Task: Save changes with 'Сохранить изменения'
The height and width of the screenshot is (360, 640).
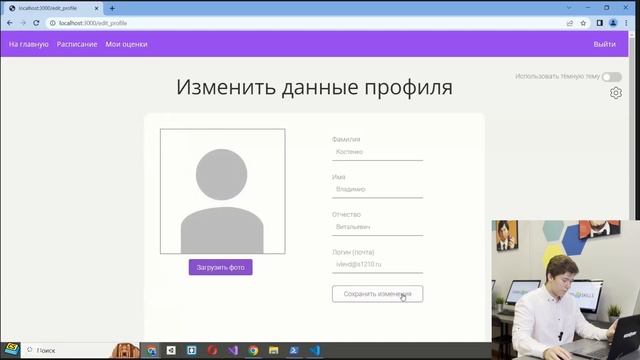Action: pyautogui.click(x=378, y=294)
